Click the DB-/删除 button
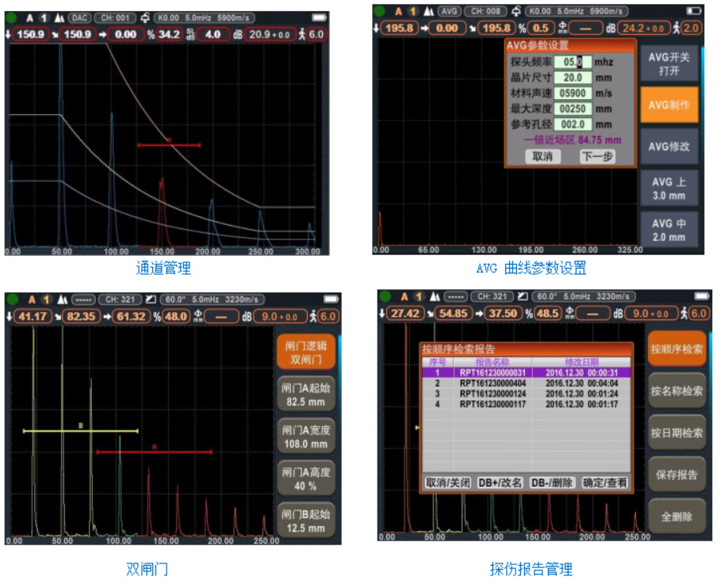 click(552, 483)
